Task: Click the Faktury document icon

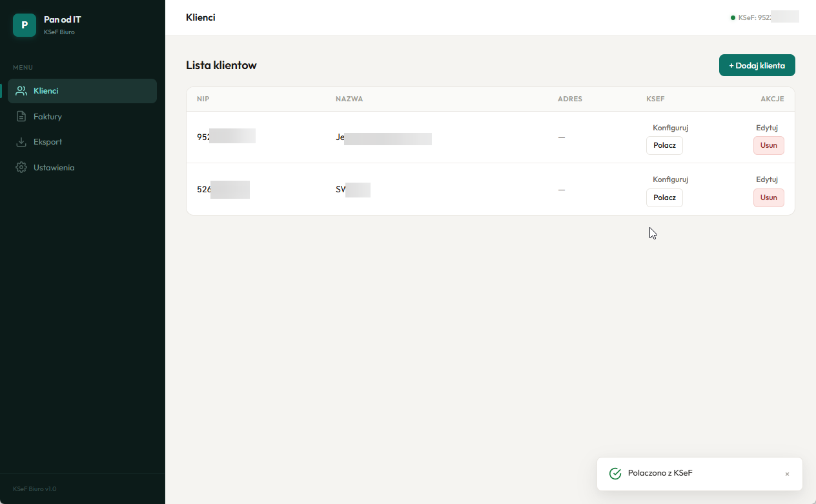Action: [x=21, y=117]
